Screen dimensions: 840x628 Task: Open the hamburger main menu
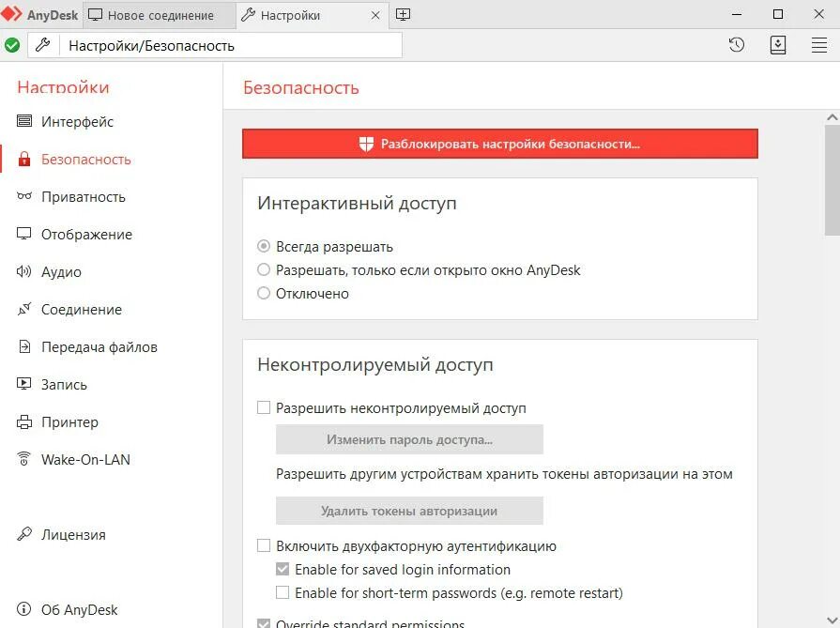point(819,45)
